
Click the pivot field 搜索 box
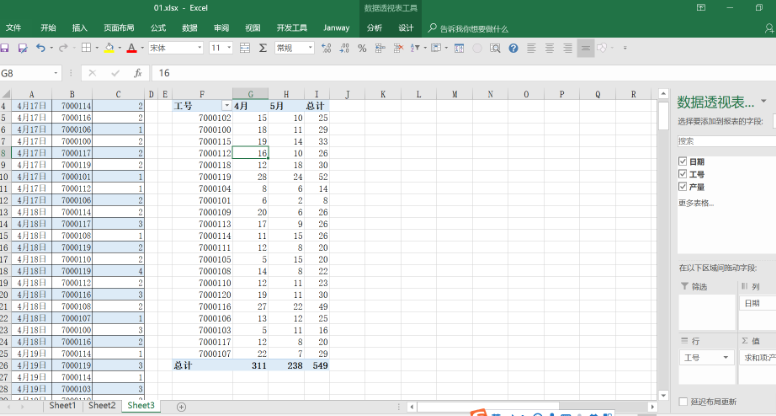pyautogui.click(x=726, y=141)
